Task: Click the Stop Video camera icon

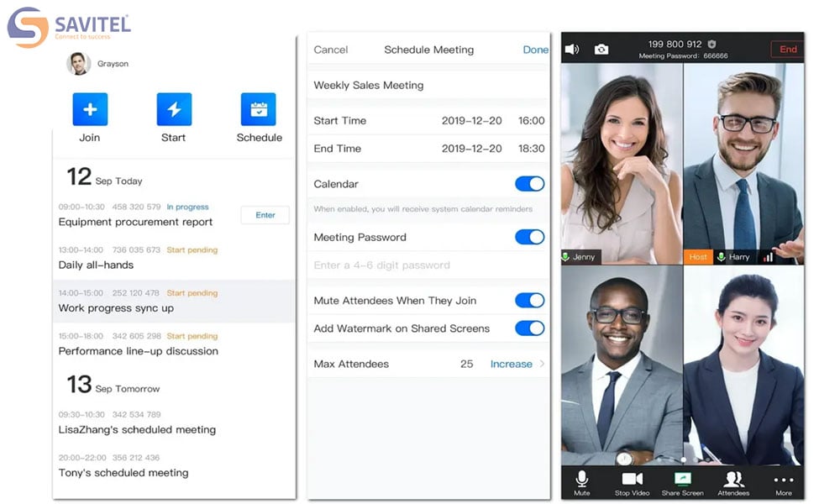Action: click(633, 479)
